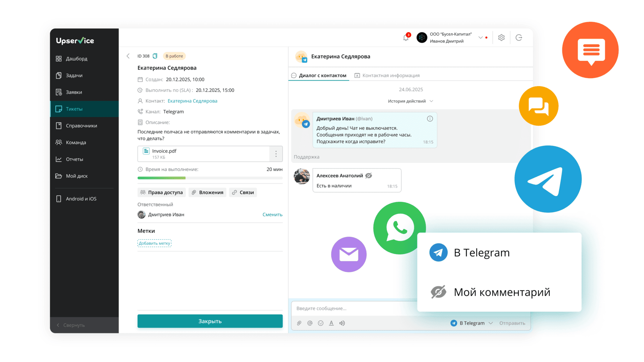
Task: Open Вложения
Action: click(x=207, y=192)
